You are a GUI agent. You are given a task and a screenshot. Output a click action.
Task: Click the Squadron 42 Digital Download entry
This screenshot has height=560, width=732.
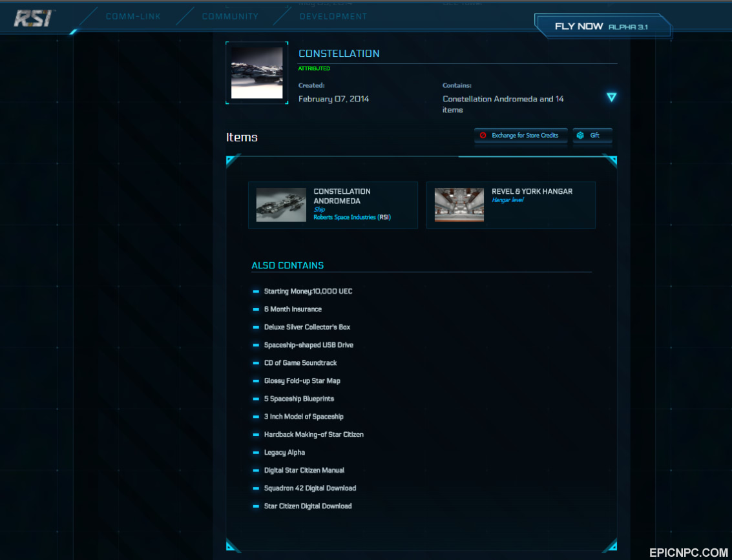tap(310, 488)
